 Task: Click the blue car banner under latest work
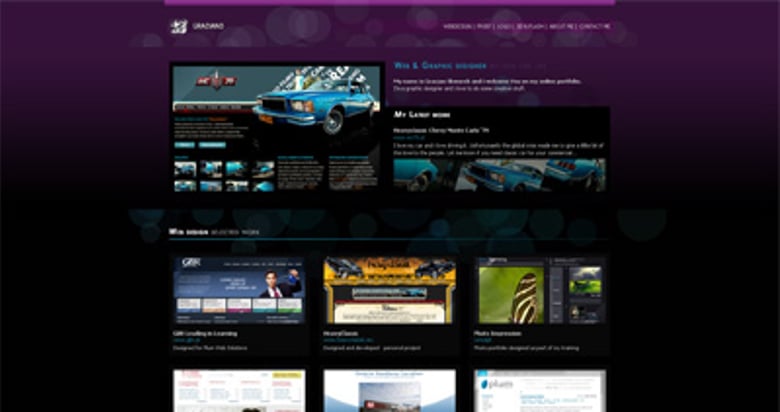coord(500,174)
